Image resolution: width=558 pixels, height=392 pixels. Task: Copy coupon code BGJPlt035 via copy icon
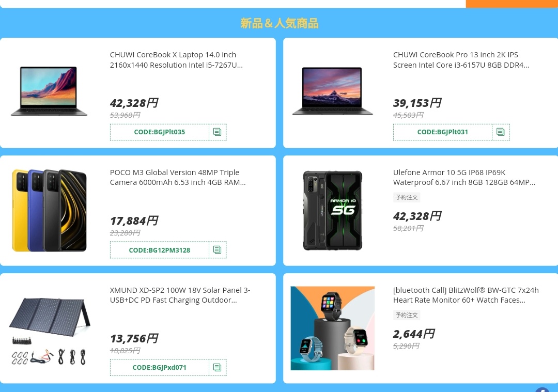coord(218,132)
